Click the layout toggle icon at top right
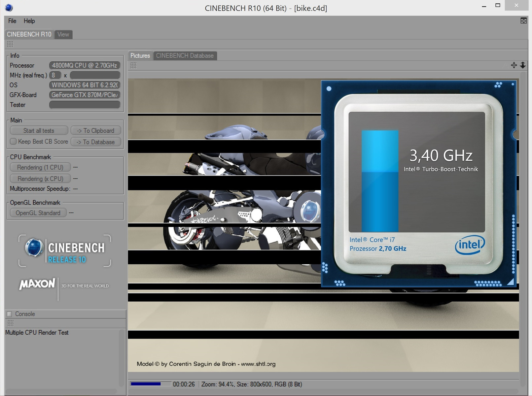 coord(523,21)
